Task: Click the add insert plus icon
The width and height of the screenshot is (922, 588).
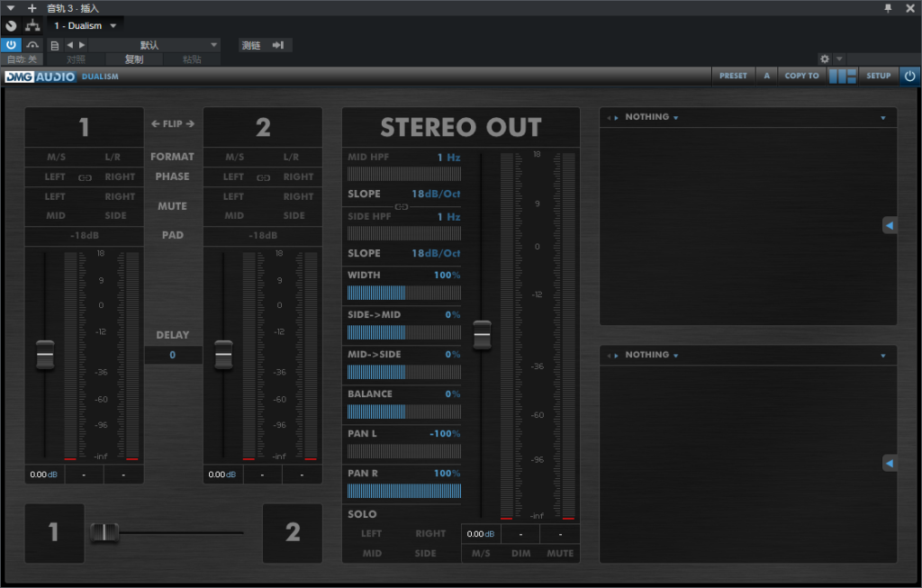Action: (32, 8)
